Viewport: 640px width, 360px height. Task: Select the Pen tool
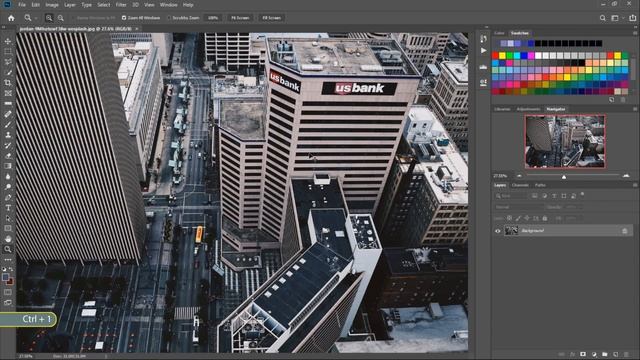click(x=8, y=198)
